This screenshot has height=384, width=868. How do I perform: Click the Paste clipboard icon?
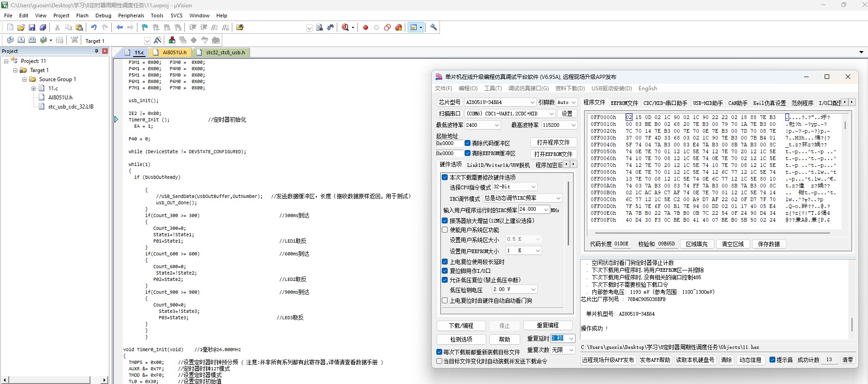79,27
